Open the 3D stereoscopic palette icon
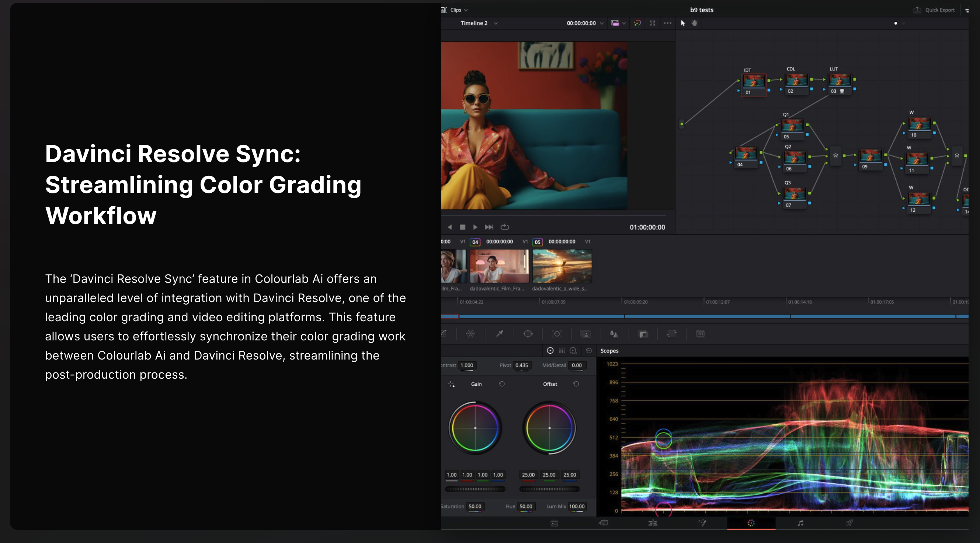 coord(701,334)
